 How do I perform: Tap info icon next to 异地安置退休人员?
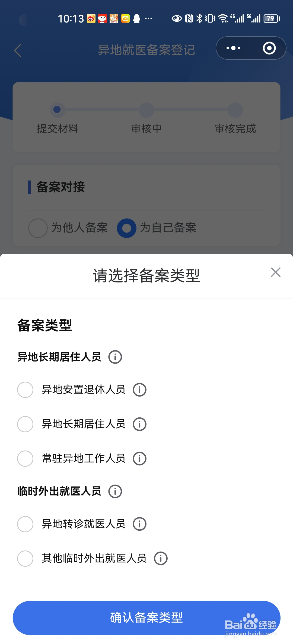tap(139, 390)
